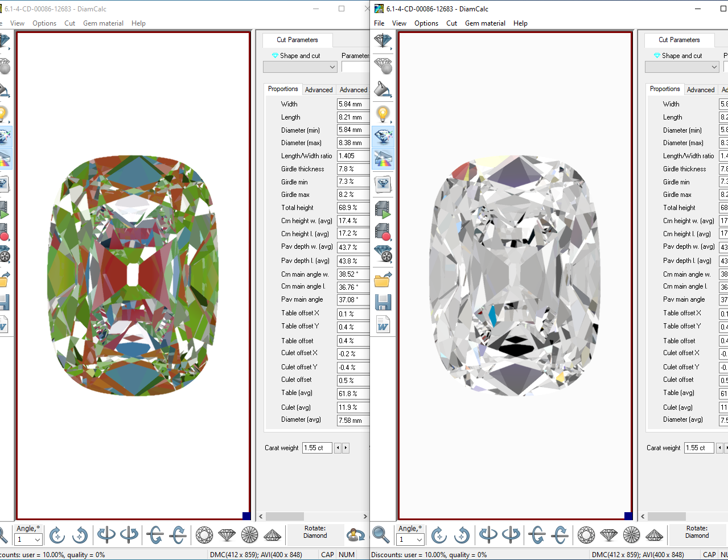Click the Carat weight field in left window
Viewport: 728px width, 560px height.
[317, 448]
